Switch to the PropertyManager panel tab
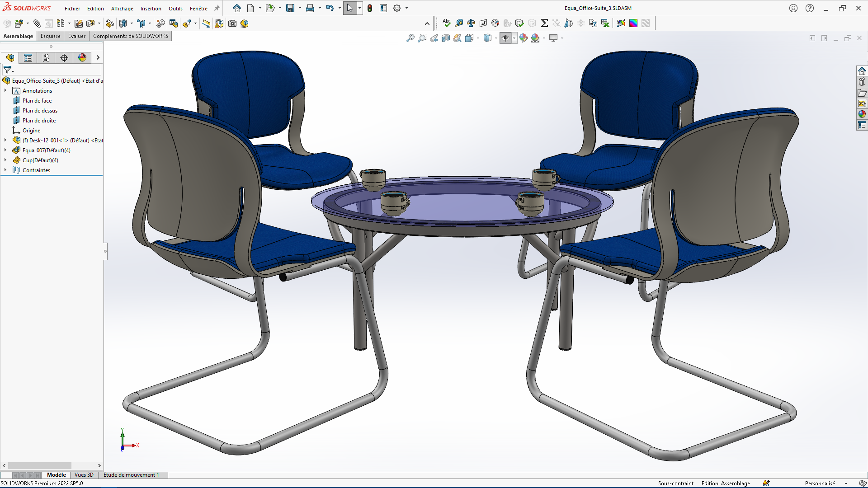Viewport: 868px width, 488px height. [x=28, y=57]
